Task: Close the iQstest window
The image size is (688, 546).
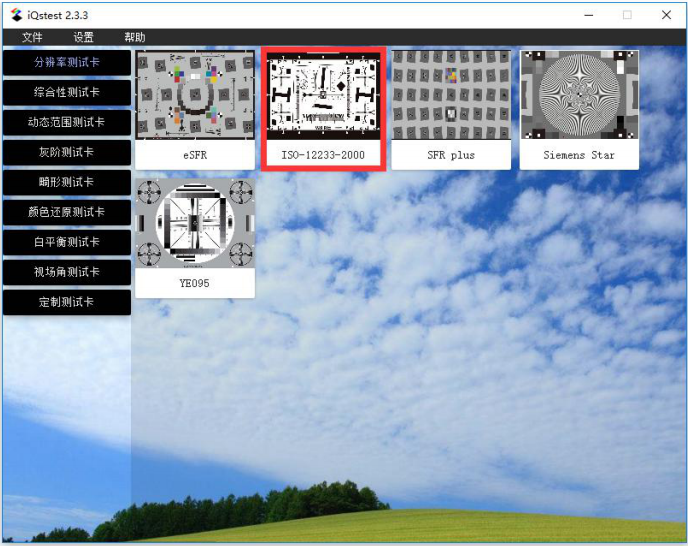Action: [x=666, y=15]
